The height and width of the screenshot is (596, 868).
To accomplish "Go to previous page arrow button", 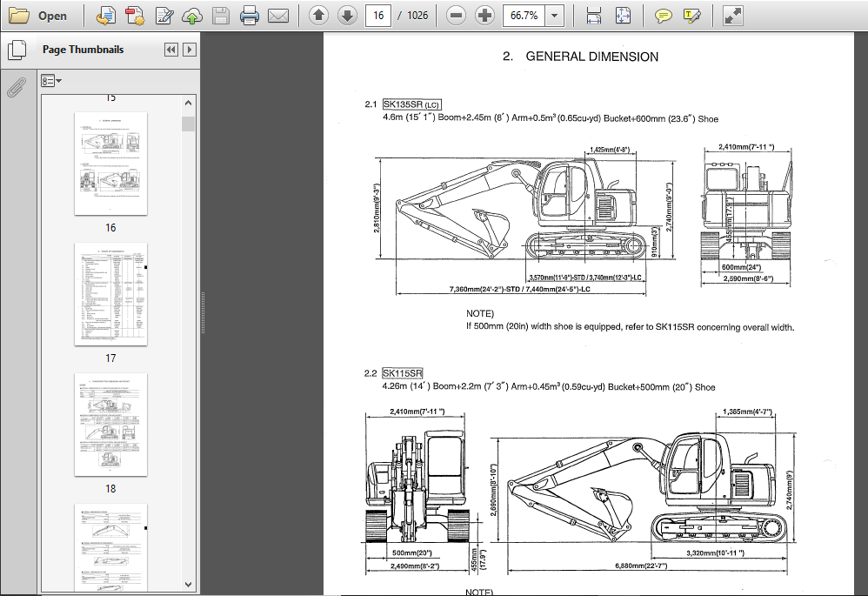I will click(x=318, y=16).
